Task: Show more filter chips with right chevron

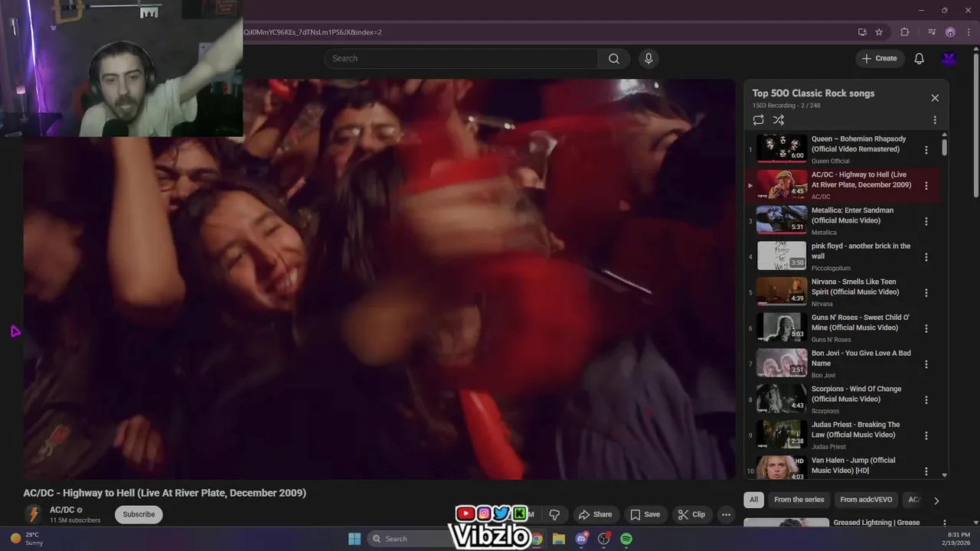Action: pos(936,500)
